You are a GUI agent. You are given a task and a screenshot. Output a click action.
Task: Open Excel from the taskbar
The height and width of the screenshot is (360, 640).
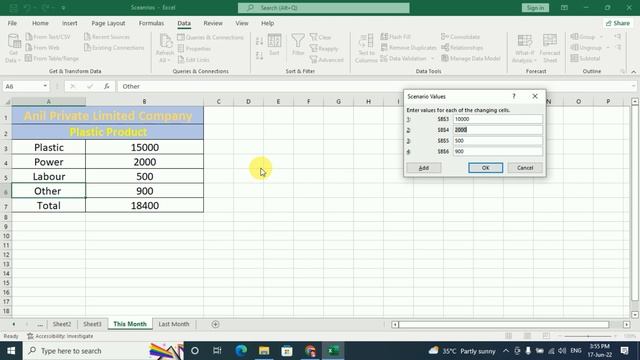tap(333, 351)
